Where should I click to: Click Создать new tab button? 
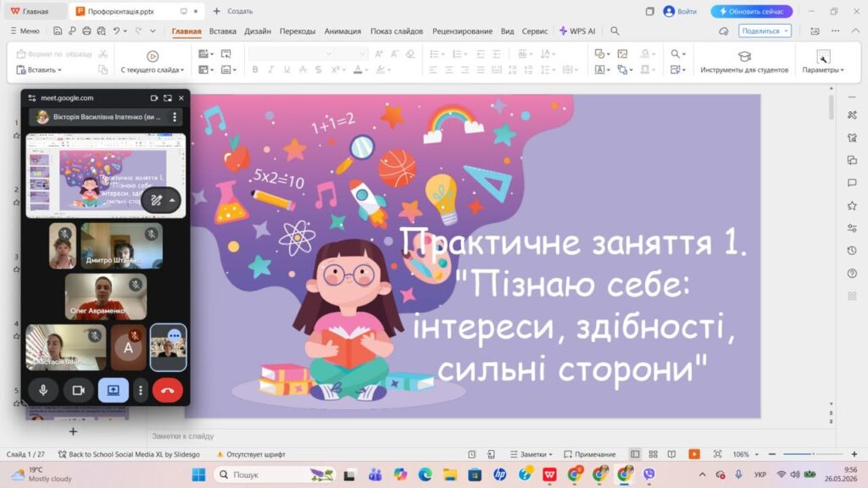click(233, 11)
